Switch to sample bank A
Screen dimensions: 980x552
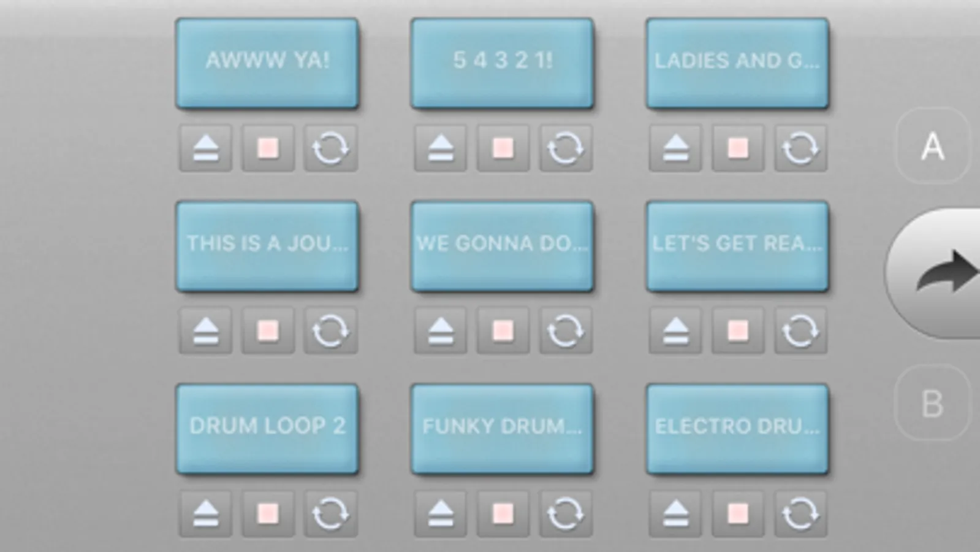(x=933, y=146)
